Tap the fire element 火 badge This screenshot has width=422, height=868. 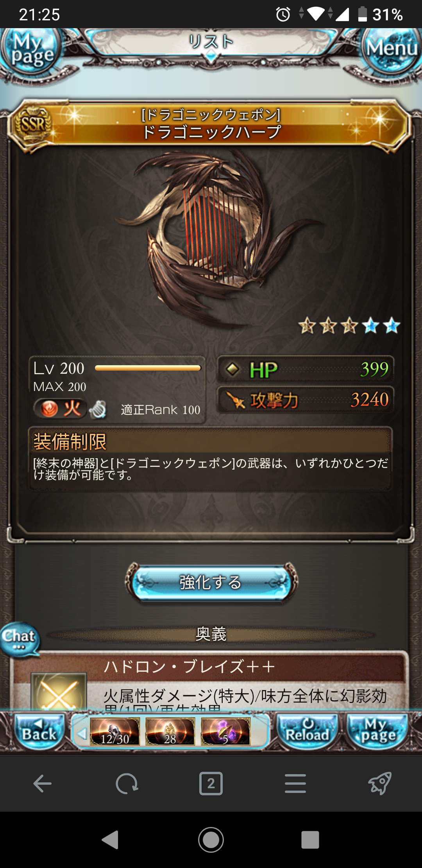[x=60, y=409]
